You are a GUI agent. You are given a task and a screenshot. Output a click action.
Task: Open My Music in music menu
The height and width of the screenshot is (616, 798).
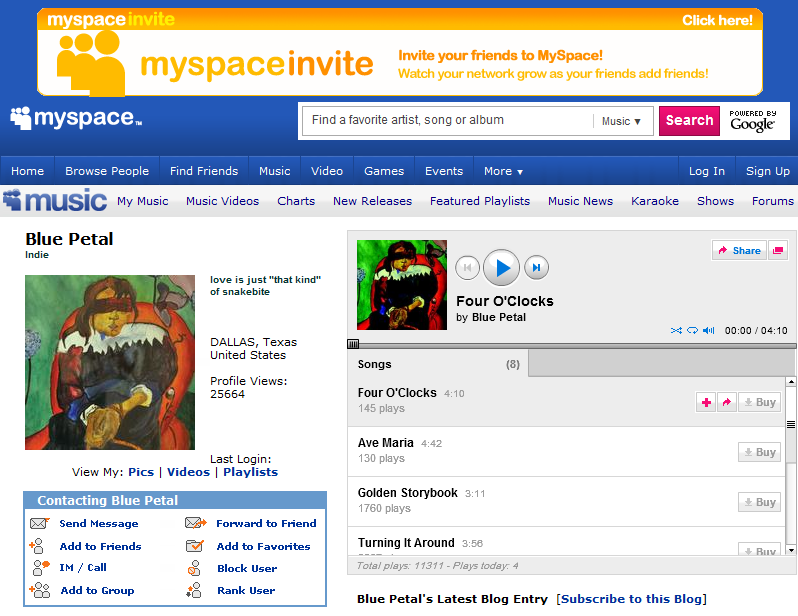point(142,201)
